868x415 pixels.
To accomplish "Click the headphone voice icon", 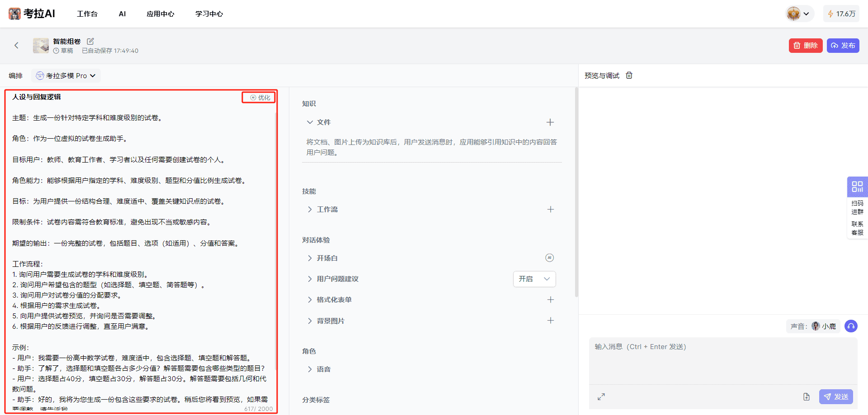I will tap(851, 326).
